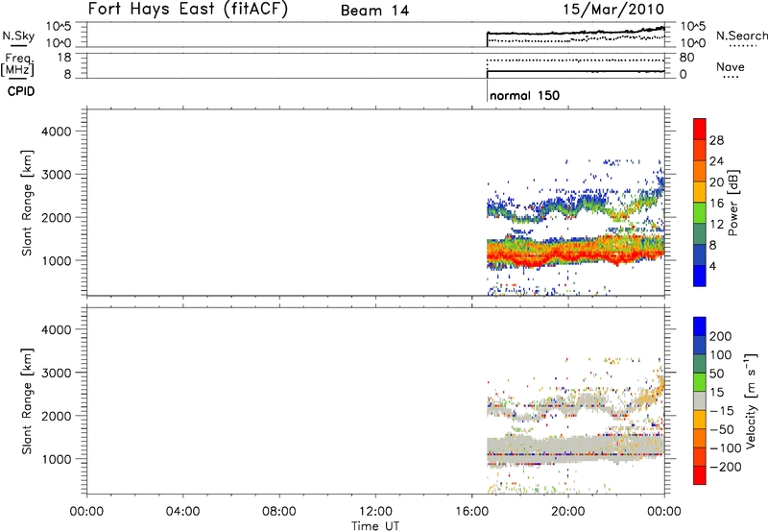Click the 'CPID' label
Screen dimensions: 768x532
point(21,91)
